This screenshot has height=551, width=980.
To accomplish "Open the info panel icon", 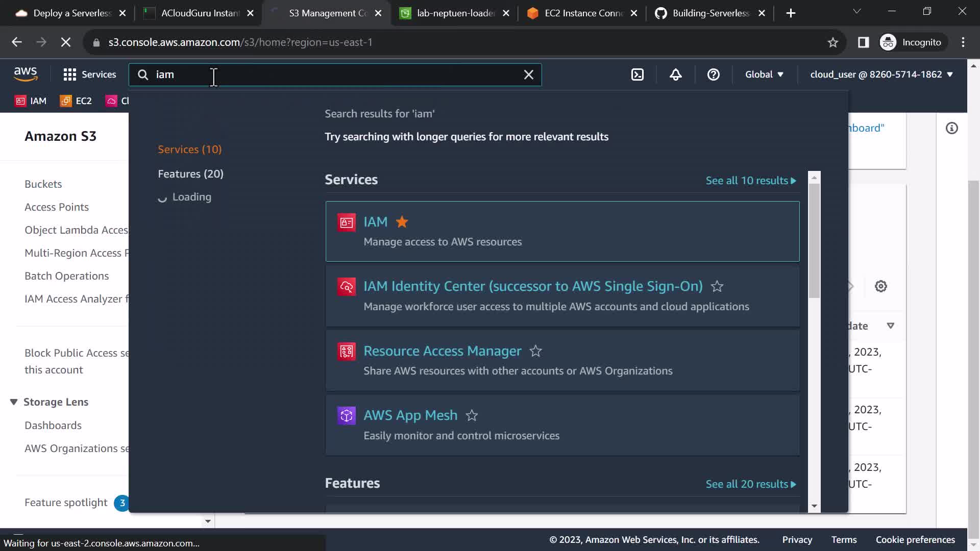I will pos(951,128).
